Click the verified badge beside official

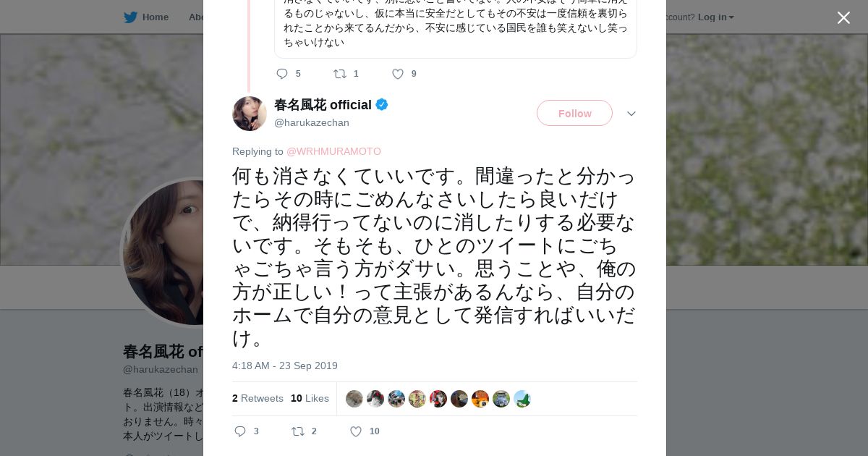[x=382, y=105]
